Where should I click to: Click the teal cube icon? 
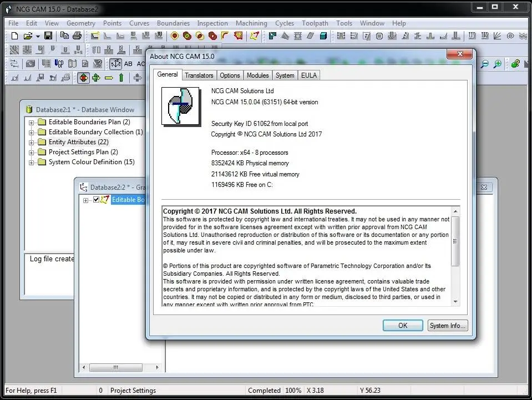[x=323, y=36]
